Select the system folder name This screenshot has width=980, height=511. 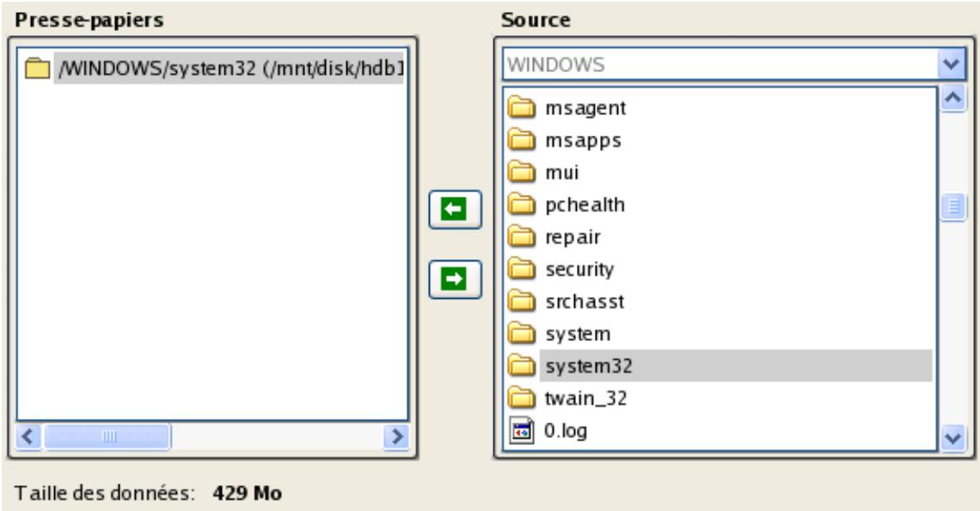(578, 335)
